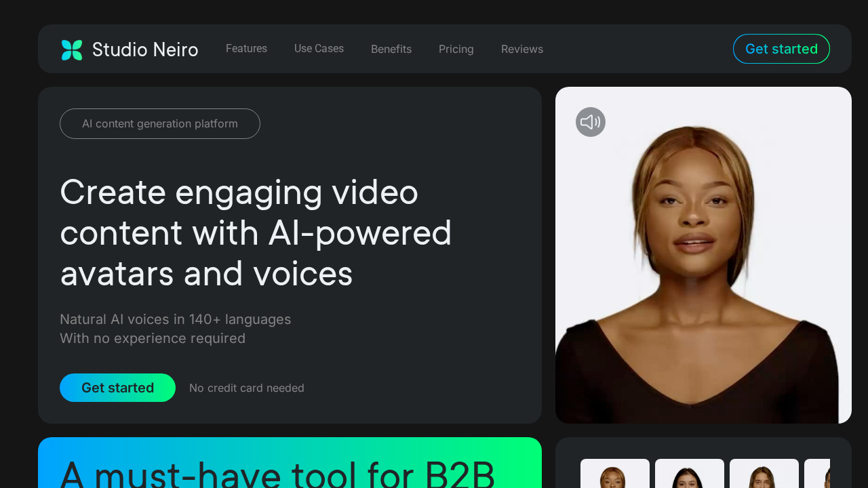Click the Studio Neiro brand name
The image size is (868, 488).
(145, 49)
